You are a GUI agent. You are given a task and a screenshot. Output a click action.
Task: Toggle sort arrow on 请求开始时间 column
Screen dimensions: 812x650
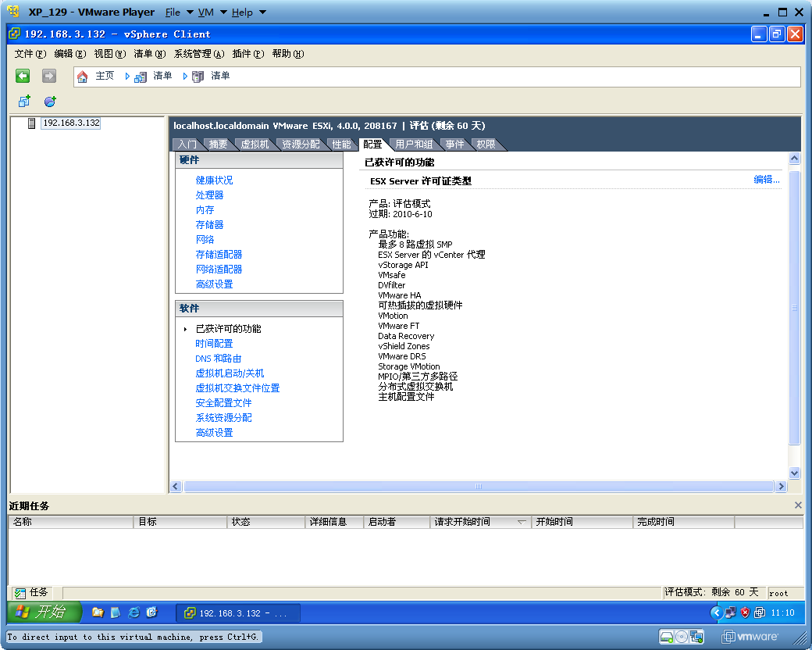point(522,522)
